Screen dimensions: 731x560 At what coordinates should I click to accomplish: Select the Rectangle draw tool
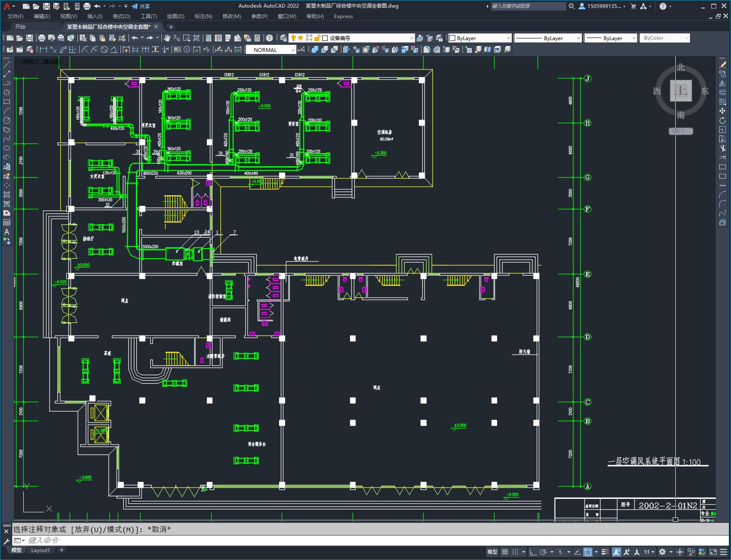tap(7, 102)
